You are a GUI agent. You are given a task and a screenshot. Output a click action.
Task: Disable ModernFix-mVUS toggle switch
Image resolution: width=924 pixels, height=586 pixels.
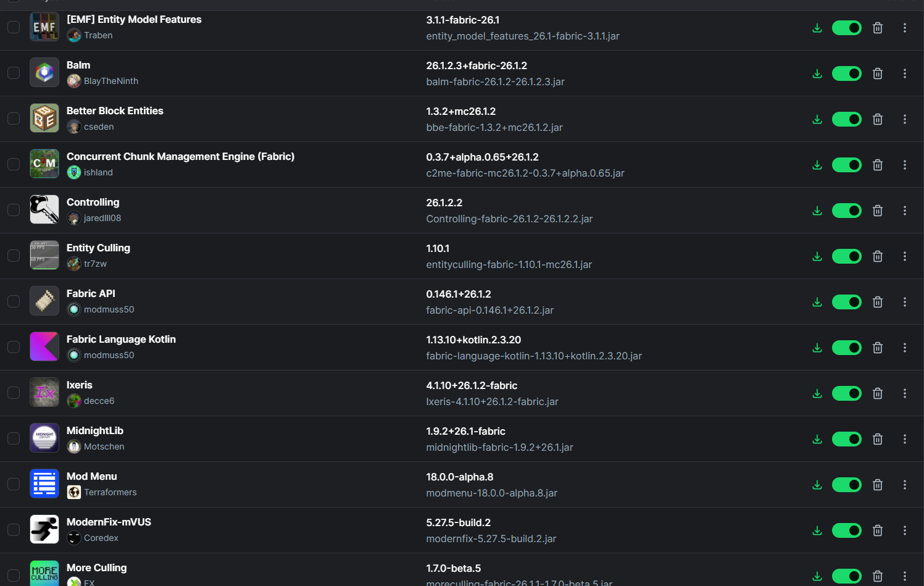coord(846,530)
